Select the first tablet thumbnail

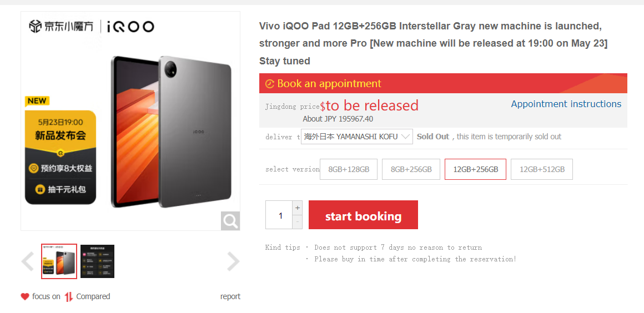pos(59,261)
